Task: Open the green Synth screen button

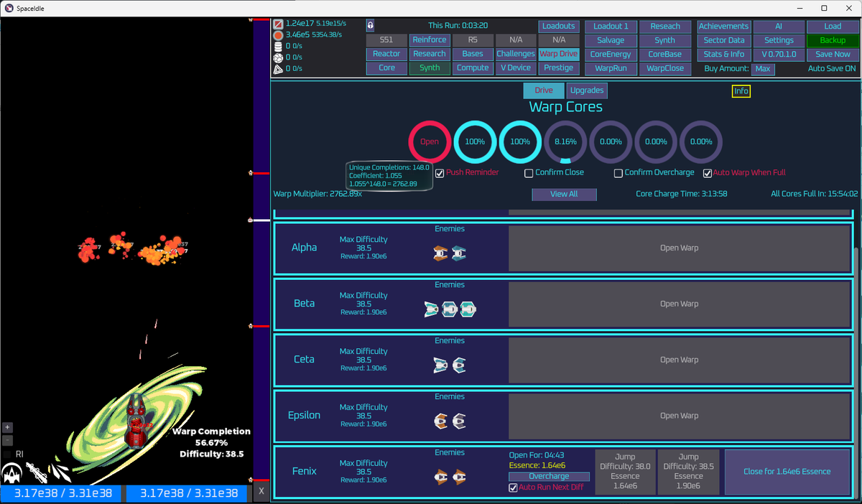Action: pyautogui.click(x=430, y=67)
